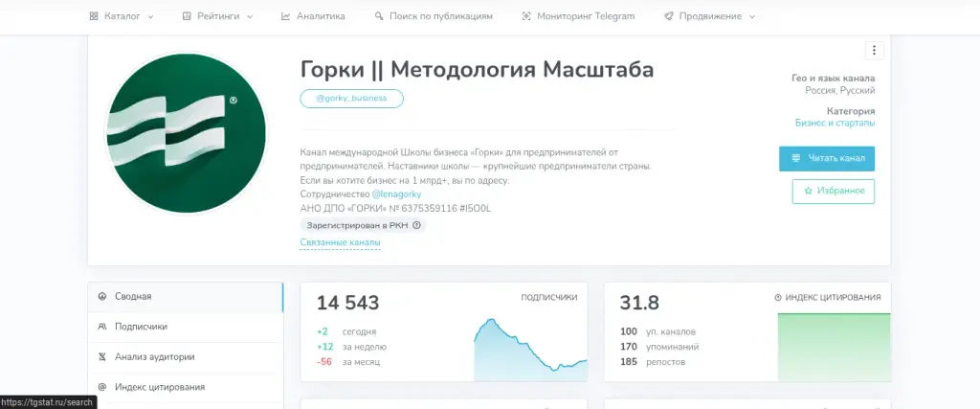
Task: Click the Подписчики people icon
Action: point(102,327)
